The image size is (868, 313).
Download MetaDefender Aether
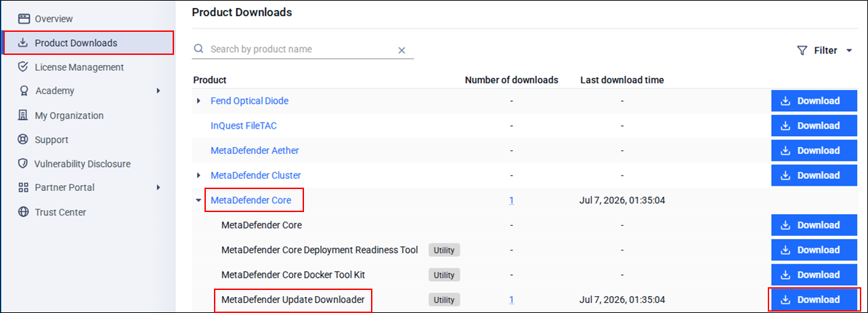pos(815,150)
